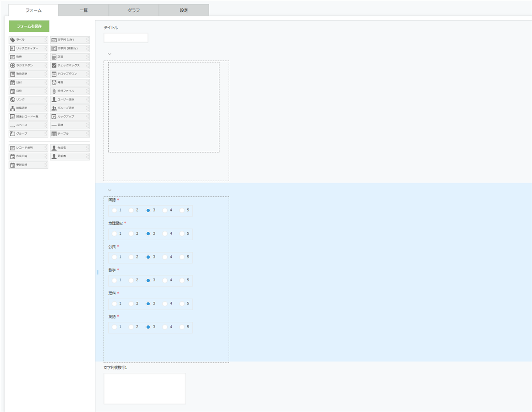Image resolution: width=532 pixels, height=412 pixels.
Task: Click the フォームを保存 button
Action: 29,26
